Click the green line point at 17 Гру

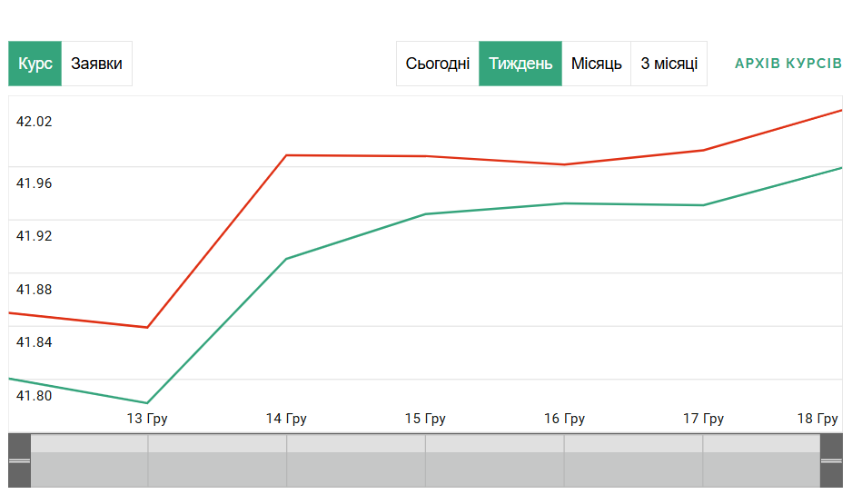[703, 205]
